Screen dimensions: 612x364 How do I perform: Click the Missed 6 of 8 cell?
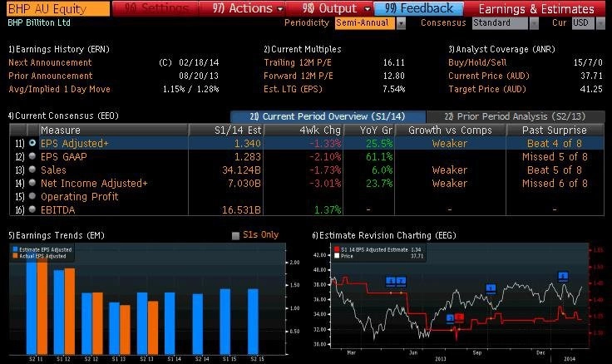[x=555, y=184]
